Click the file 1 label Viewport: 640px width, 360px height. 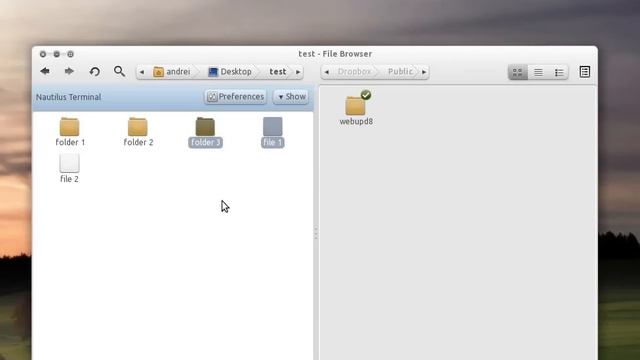273,142
